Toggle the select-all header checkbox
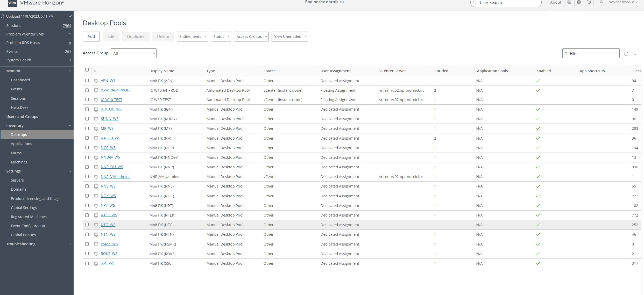The image size is (644, 295). click(x=87, y=70)
